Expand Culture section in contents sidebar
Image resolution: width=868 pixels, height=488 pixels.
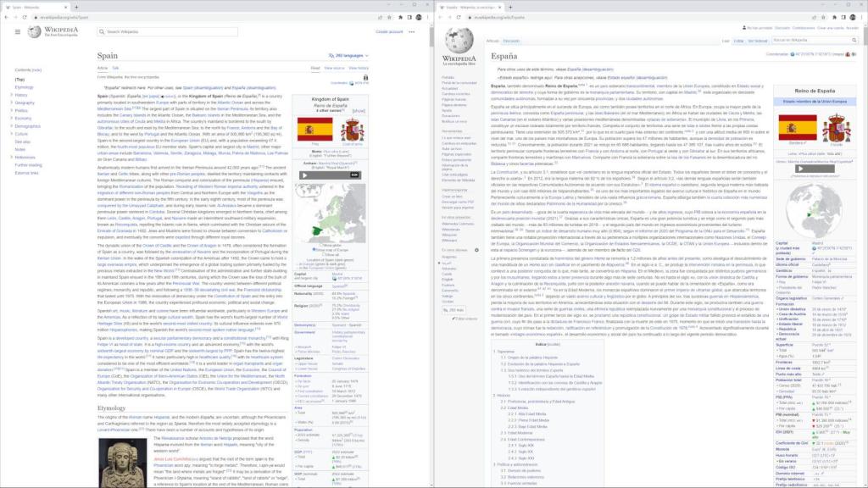tap(12, 133)
